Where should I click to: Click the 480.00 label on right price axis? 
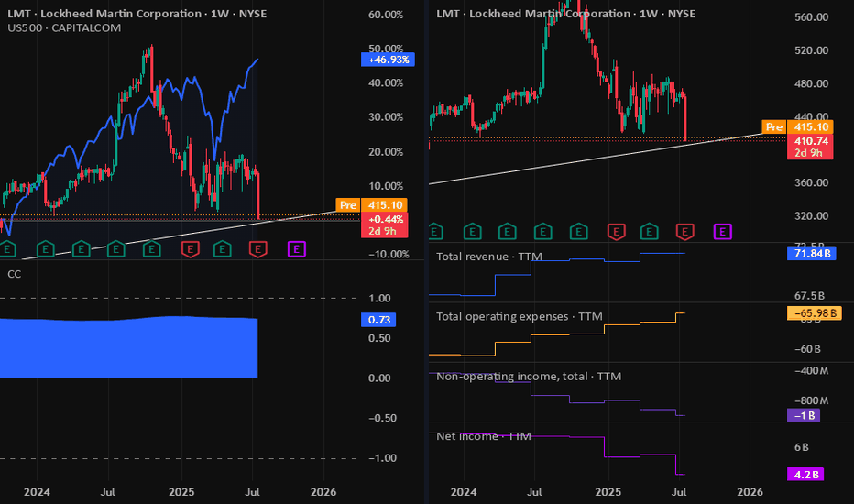pos(811,84)
